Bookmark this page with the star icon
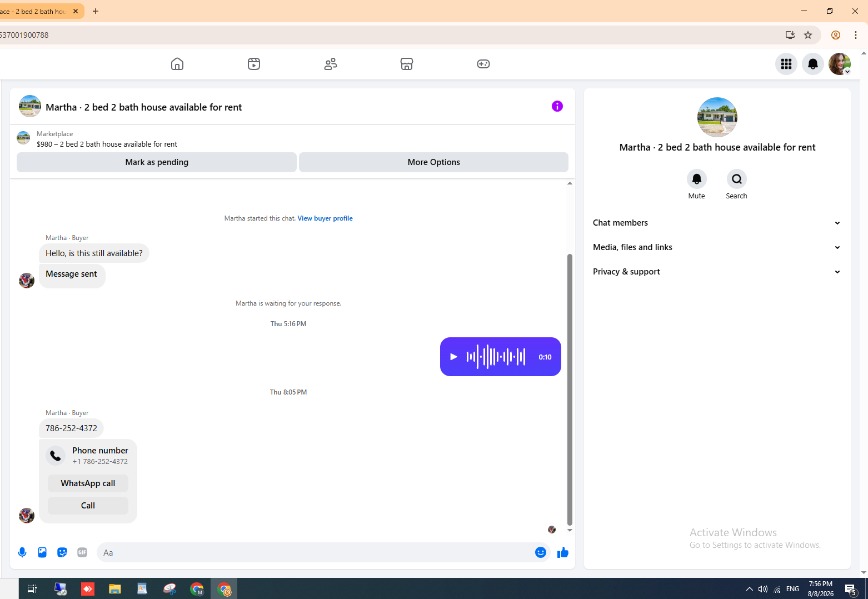The image size is (868, 599). (808, 35)
